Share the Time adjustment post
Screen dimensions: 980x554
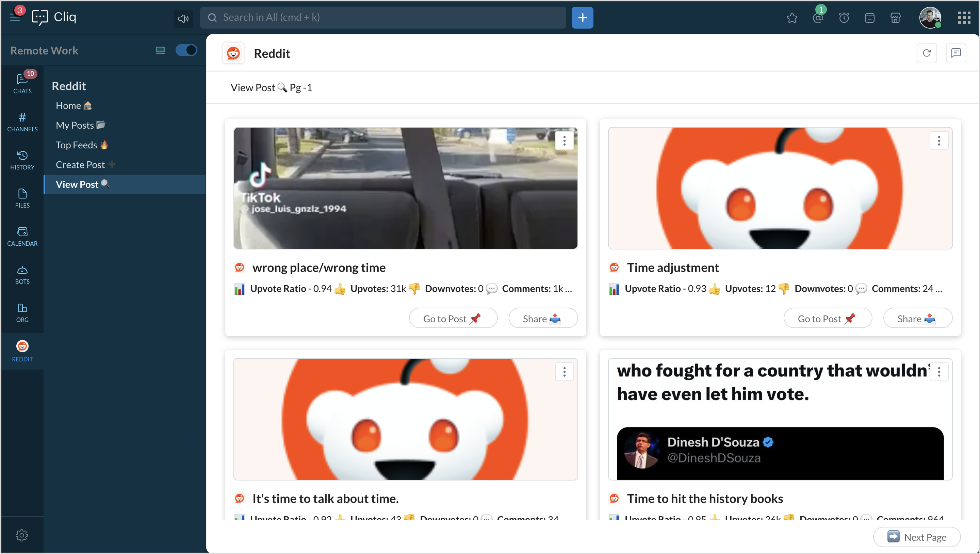pyautogui.click(x=917, y=319)
